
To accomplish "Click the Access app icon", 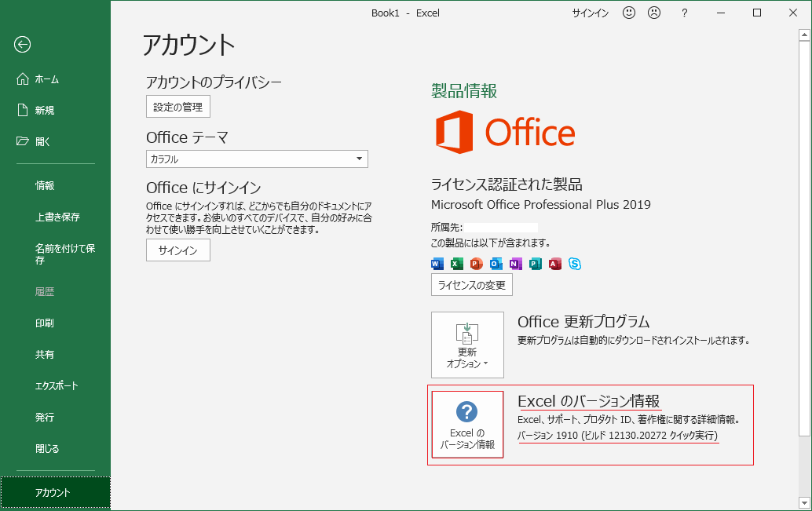I will coord(554,264).
